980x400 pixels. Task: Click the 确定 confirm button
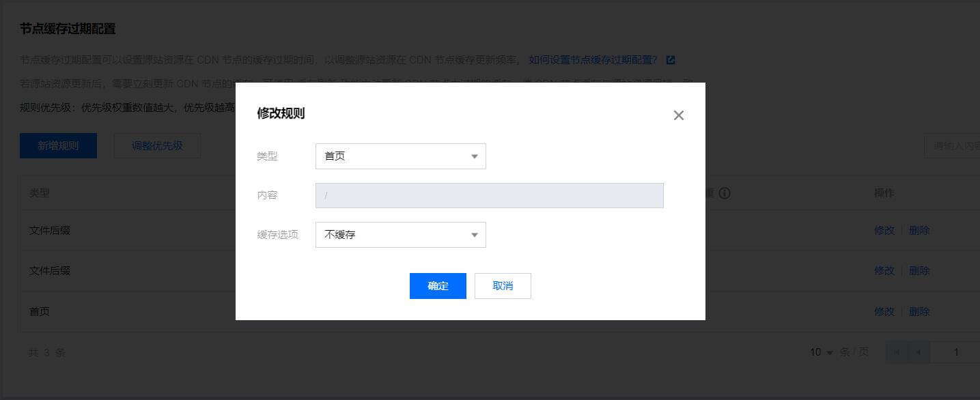(438, 285)
